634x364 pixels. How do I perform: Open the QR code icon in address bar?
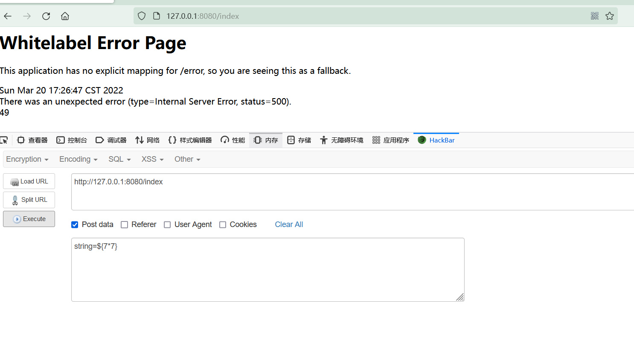pyautogui.click(x=595, y=16)
